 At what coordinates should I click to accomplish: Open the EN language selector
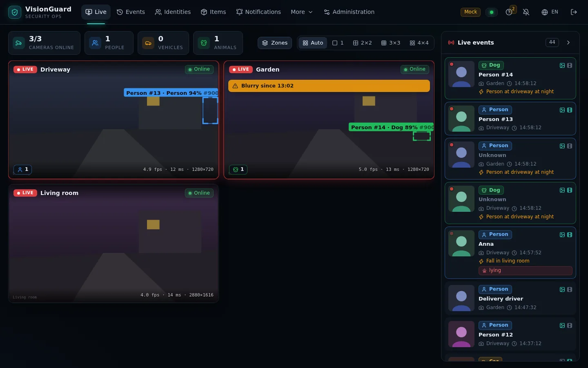coord(550,12)
